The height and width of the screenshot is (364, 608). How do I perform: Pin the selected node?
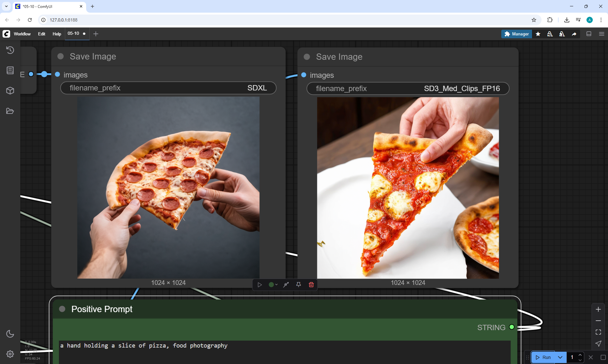pos(298,285)
